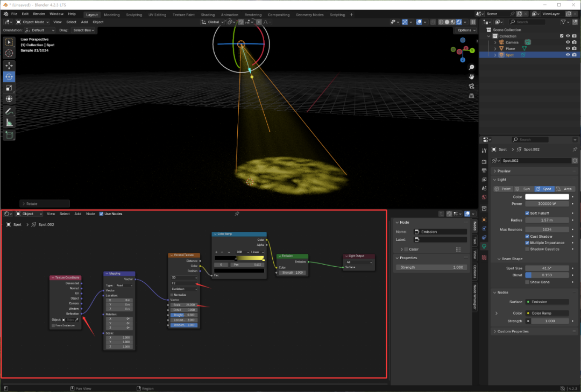
Task: Choose the Measure tool
Action: (9, 123)
